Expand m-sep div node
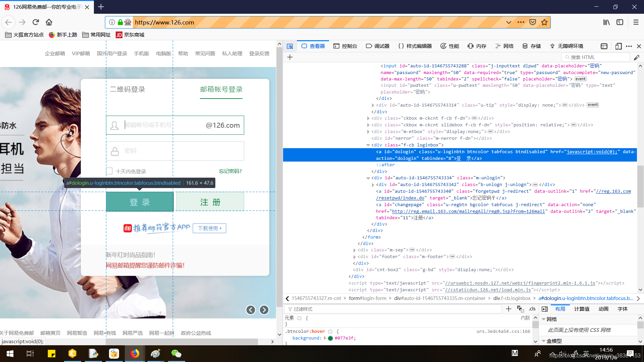This screenshot has height=362, width=644. point(354,250)
